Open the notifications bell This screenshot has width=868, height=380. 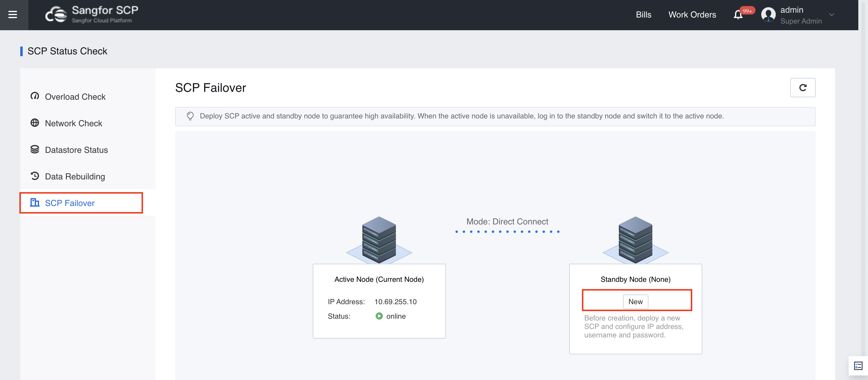click(x=738, y=15)
